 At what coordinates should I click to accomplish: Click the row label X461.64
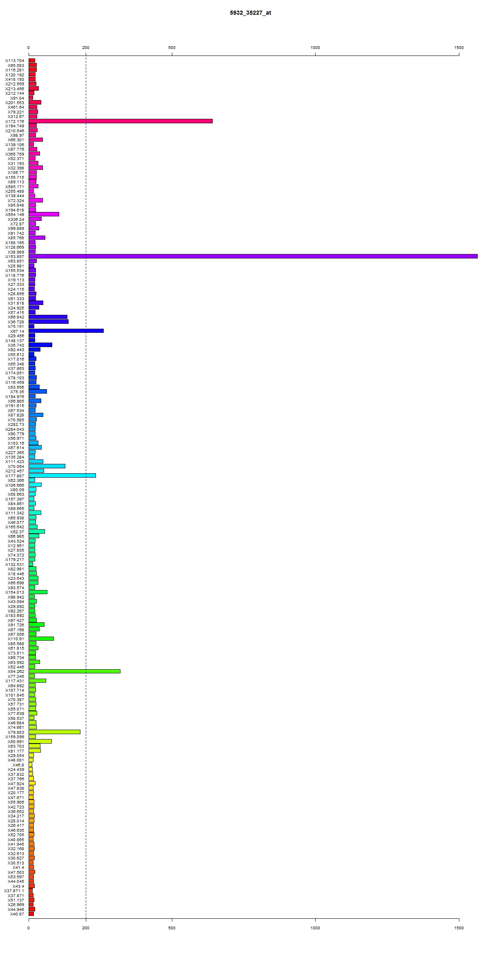(x=16, y=107)
